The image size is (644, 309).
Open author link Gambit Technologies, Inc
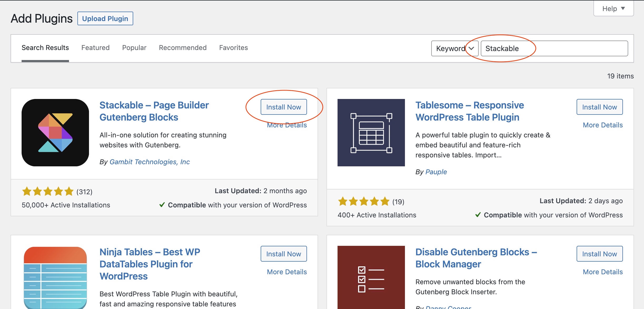(150, 162)
